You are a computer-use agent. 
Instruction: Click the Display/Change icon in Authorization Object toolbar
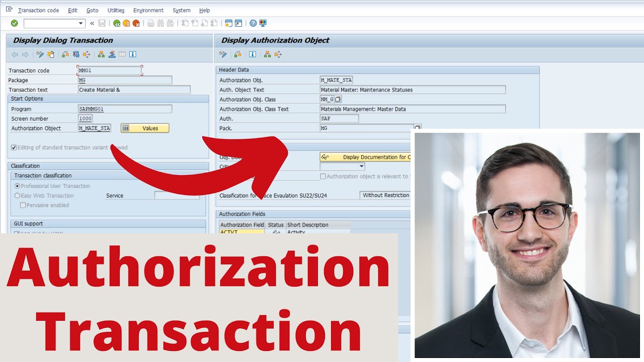click(x=223, y=54)
